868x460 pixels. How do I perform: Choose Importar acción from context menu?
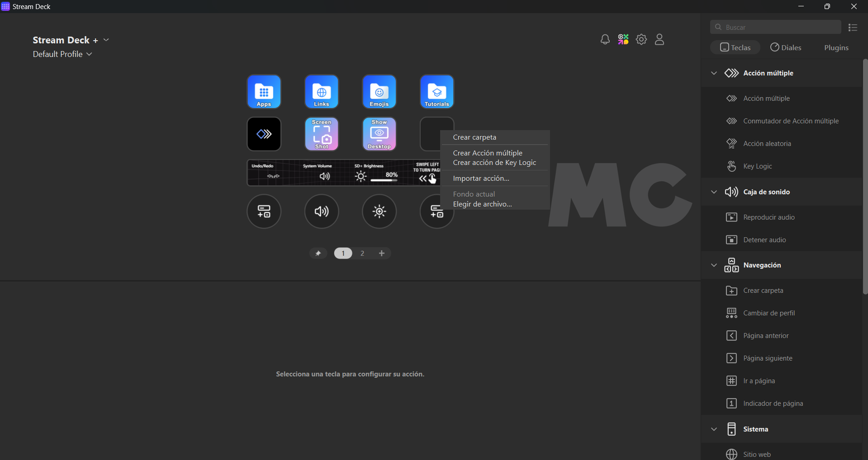(481, 178)
